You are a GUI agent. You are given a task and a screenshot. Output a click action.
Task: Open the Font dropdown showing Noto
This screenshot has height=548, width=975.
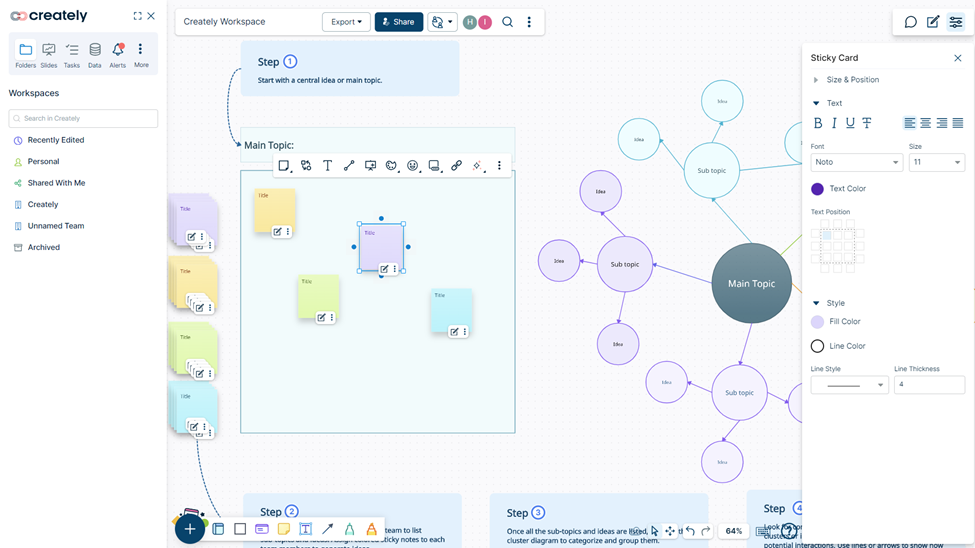tap(856, 162)
